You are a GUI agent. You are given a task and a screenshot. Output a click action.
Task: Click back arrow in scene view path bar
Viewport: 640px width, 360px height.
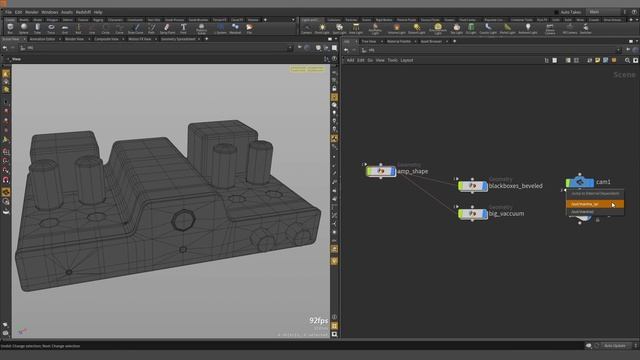[4, 48]
